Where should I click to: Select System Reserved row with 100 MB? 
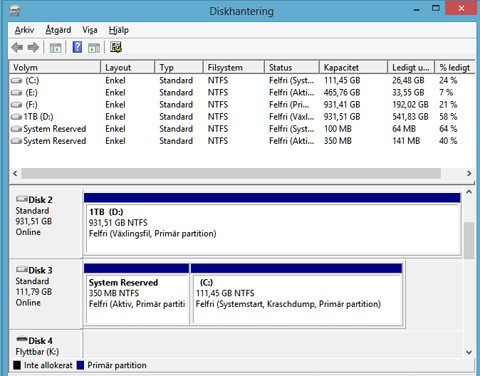pos(242,129)
